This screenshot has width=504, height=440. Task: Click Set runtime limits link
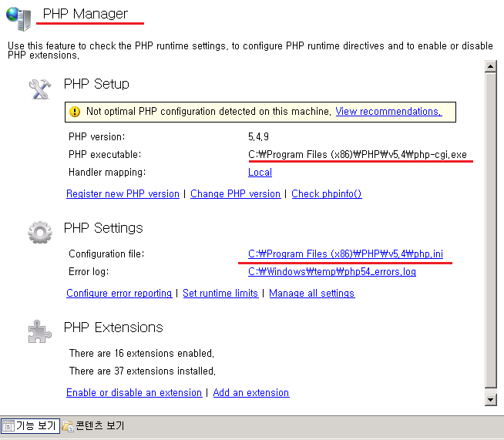220,293
